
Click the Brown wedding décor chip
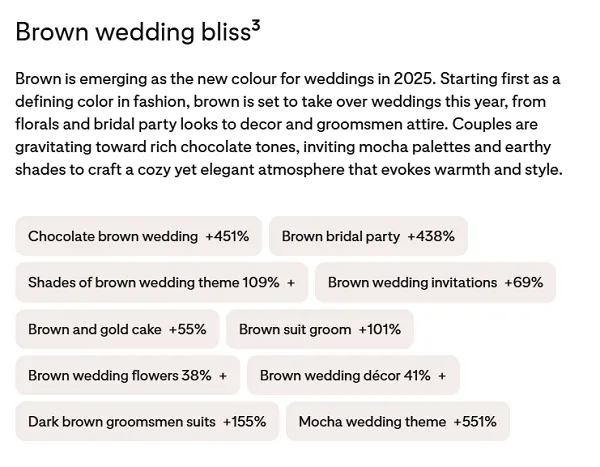(352, 376)
